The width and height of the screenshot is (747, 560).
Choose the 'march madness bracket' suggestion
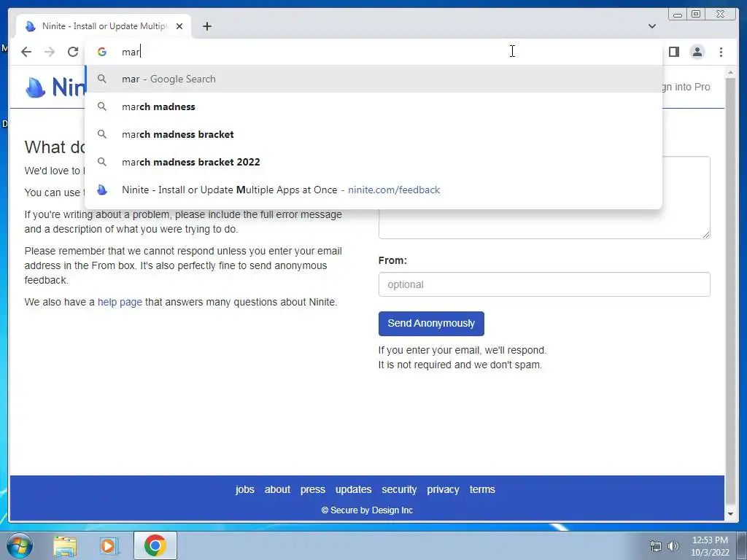(373, 134)
